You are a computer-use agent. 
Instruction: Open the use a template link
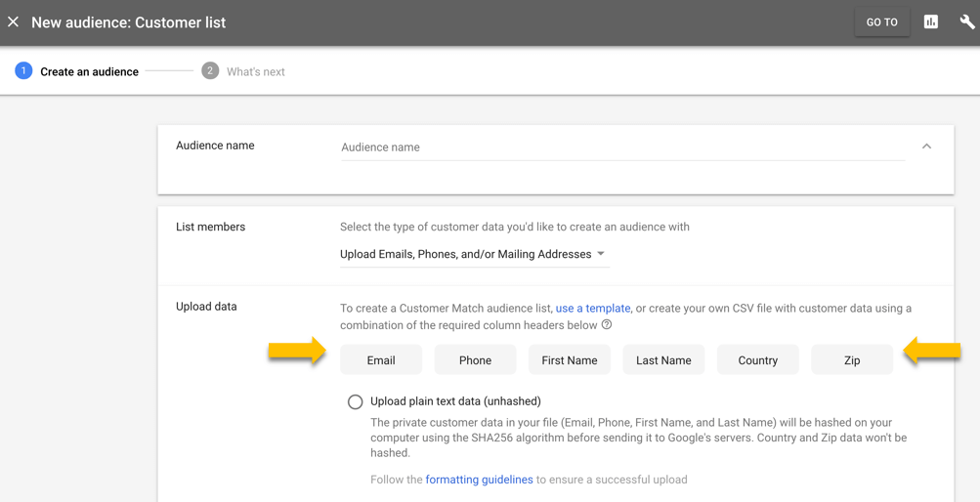[593, 309]
